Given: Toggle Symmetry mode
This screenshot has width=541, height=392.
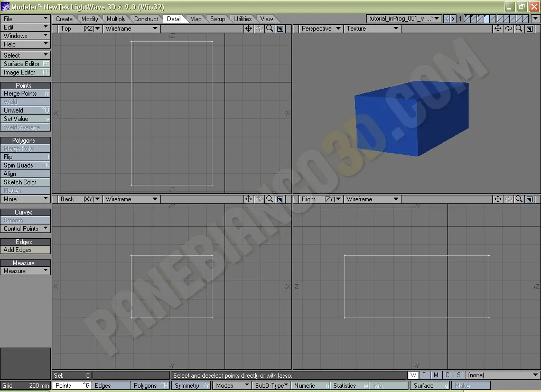Looking at the screenshot, I should 191,386.
